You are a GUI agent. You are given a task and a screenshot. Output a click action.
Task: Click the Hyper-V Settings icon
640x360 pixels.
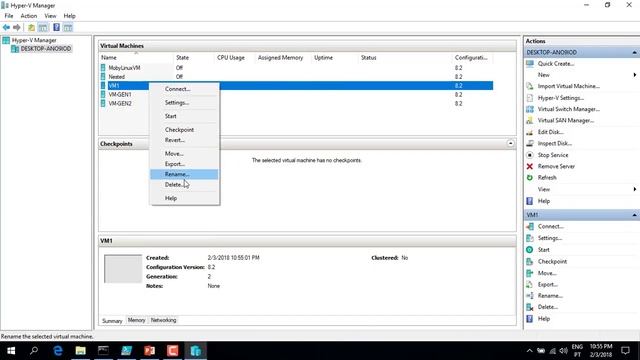(530, 98)
